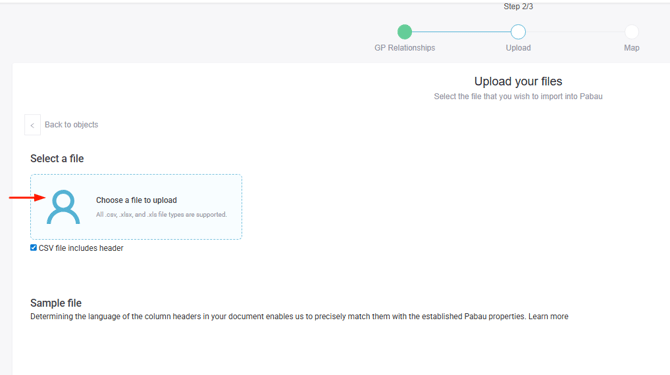Select the Upload step circle
Image resolution: width=670 pixels, height=375 pixels.
pyautogui.click(x=518, y=32)
